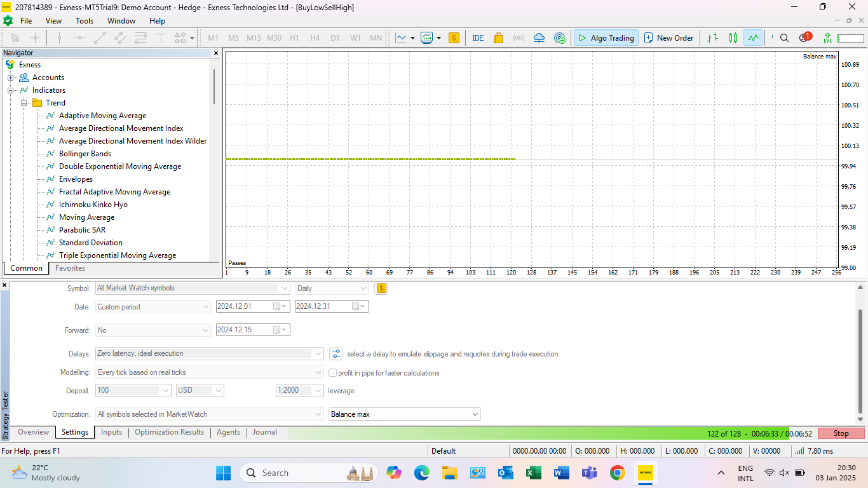Switch to bar chart icon
This screenshot has height=488, width=868.
713,38
